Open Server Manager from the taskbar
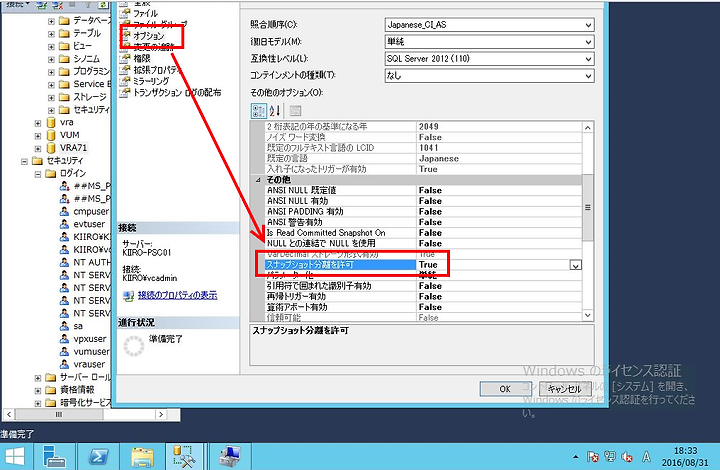720x470 pixels. [x=54, y=457]
